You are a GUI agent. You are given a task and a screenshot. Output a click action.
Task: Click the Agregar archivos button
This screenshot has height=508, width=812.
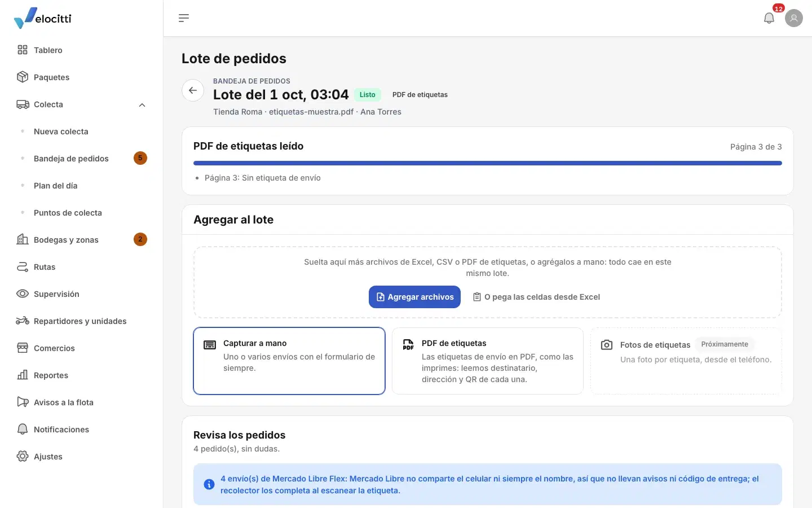click(414, 297)
